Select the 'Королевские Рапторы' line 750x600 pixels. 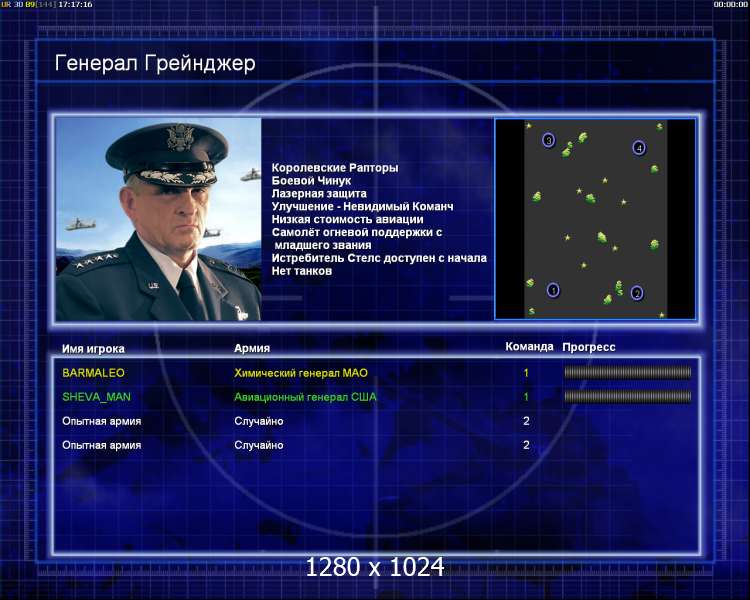(x=335, y=168)
